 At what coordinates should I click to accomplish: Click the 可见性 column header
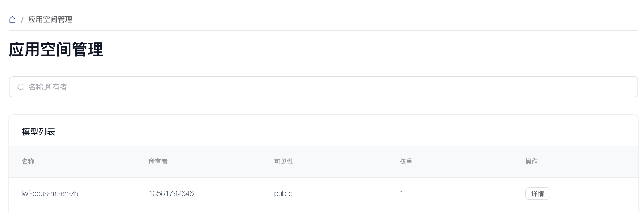[283, 162]
